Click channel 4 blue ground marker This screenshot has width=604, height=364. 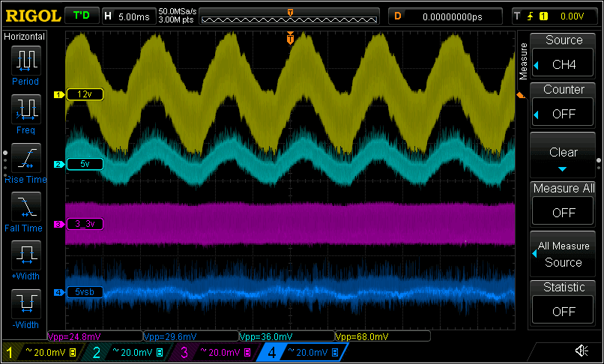click(58, 292)
